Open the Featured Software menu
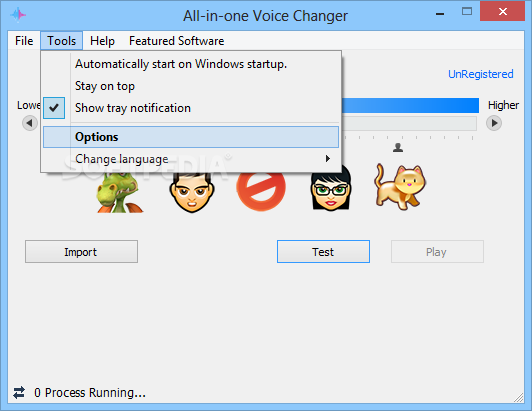This screenshot has width=532, height=411. pos(176,41)
